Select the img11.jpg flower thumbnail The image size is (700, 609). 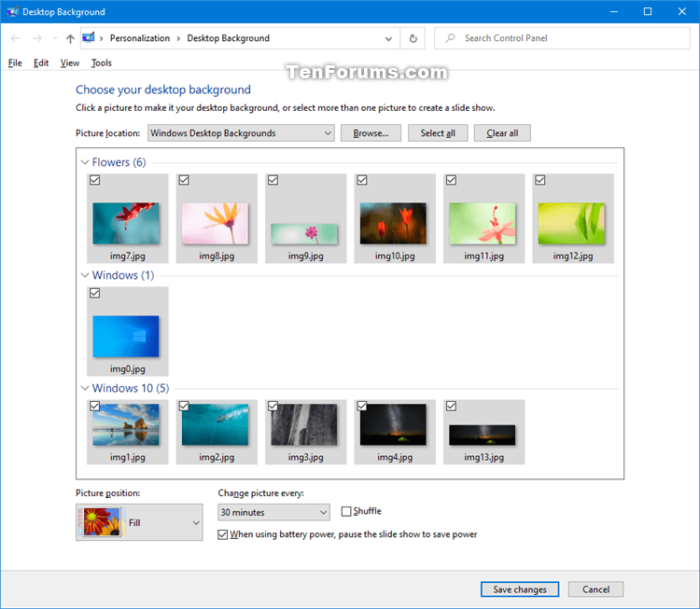[483, 224]
